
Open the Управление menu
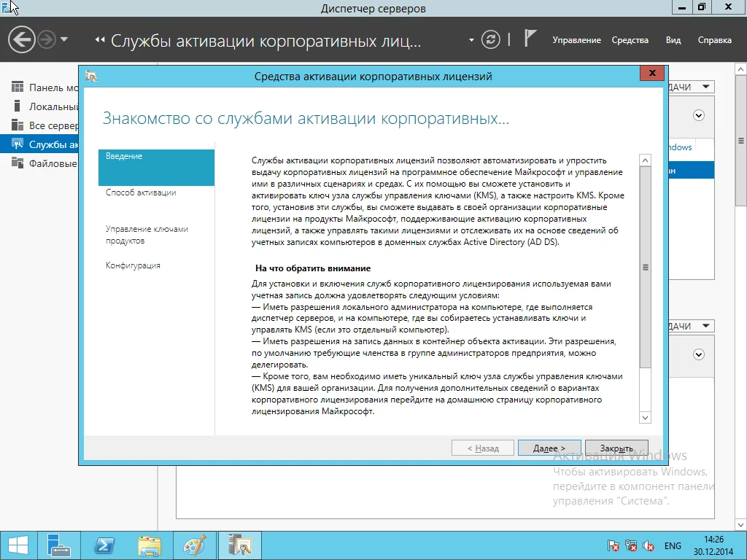576,40
